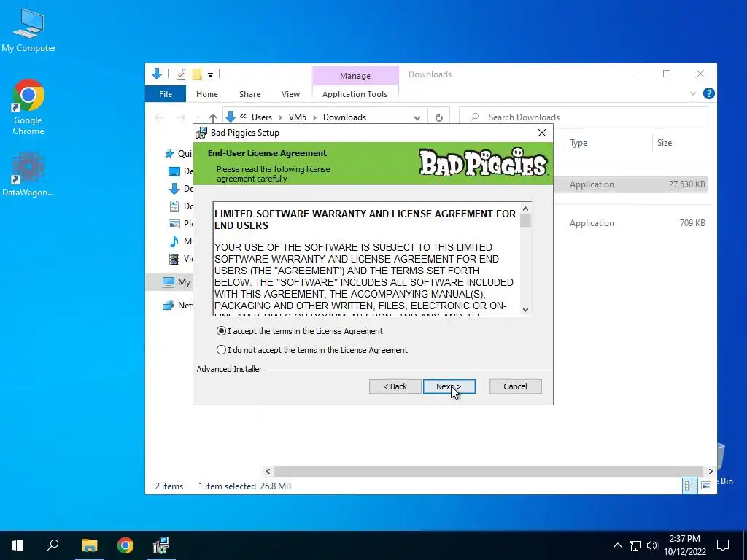
Task: Switch to the Home ribbon tab
Action: 206,94
